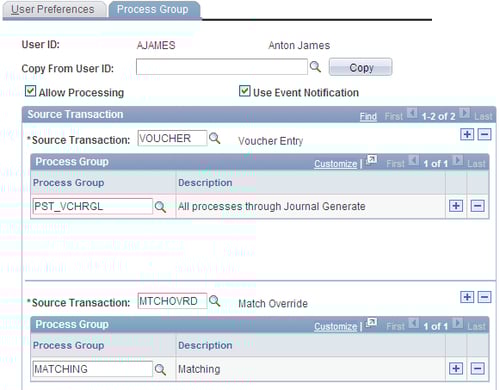Open lookup beside PST_VCHRGL process group
500x390 pixels.
[160, 207]
